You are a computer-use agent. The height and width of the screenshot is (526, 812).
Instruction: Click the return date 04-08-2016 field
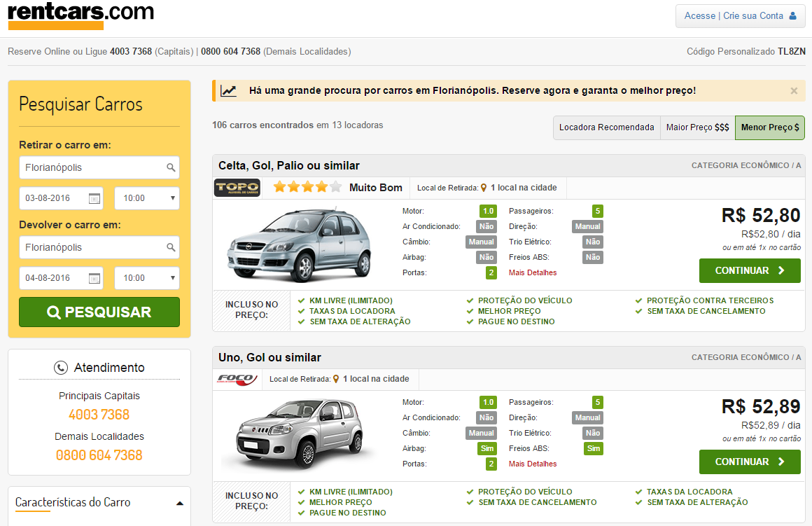61,278
